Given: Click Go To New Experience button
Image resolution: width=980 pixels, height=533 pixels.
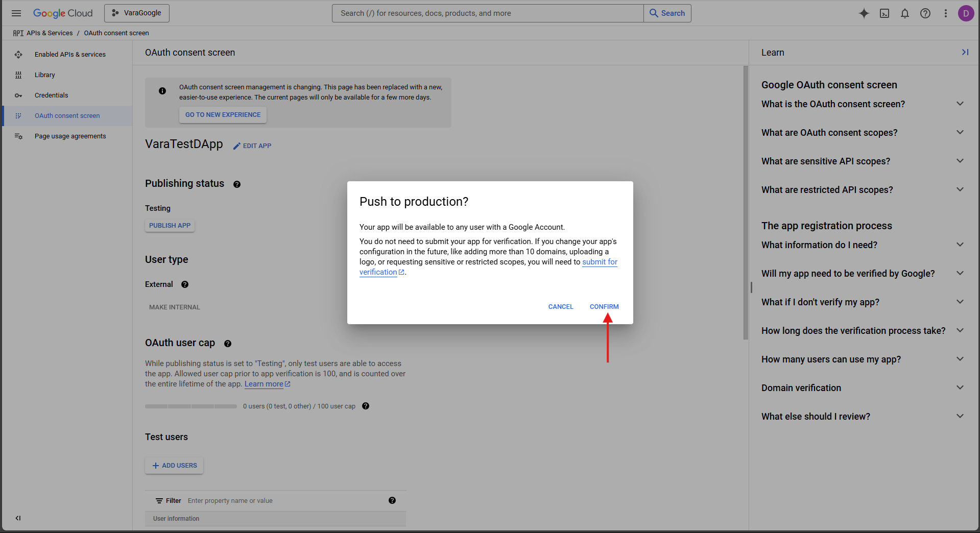Looking at the screenshot, I should [x=223, y=115].
